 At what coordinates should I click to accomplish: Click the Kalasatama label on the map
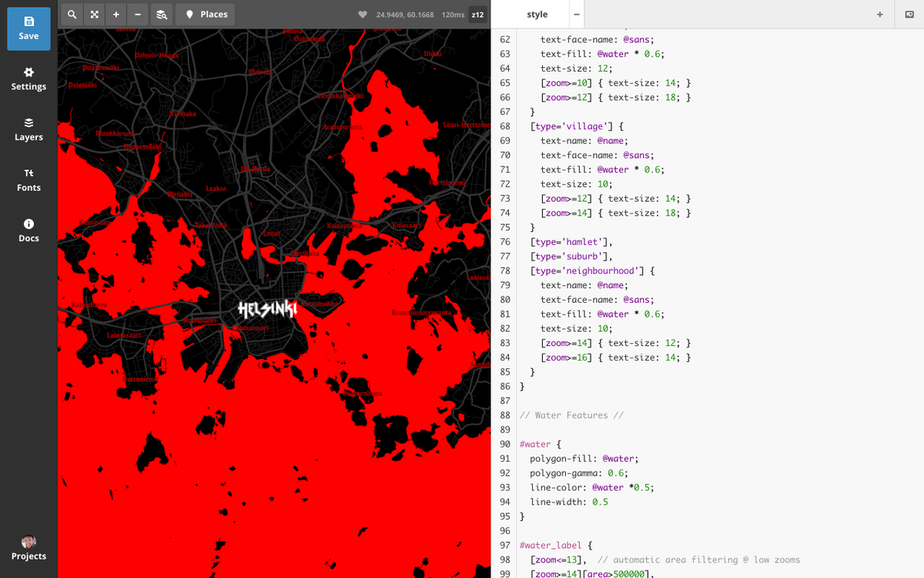pyautogui.click(x=343, y=226)
